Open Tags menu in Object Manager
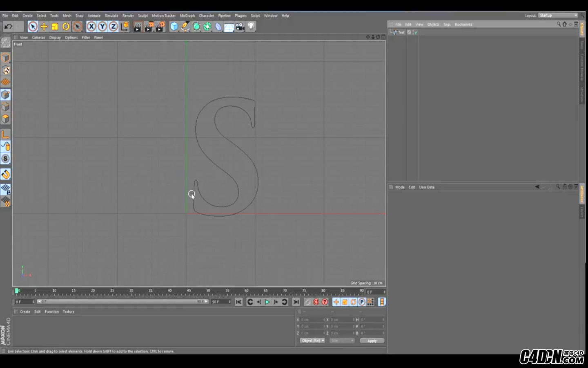This screenshot has height=368, width=588. click(447, 25)
